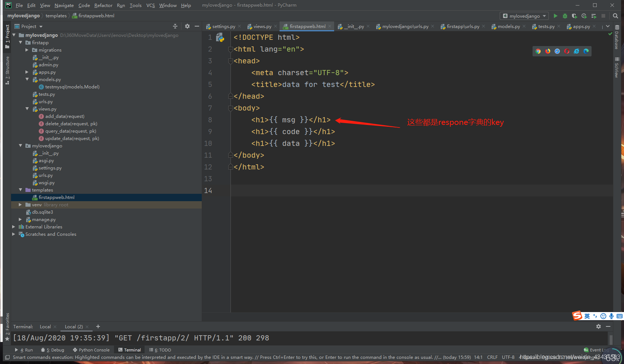Expand Scratches and Consoles node
The image size is (624, 364).
tap(14, 234)
